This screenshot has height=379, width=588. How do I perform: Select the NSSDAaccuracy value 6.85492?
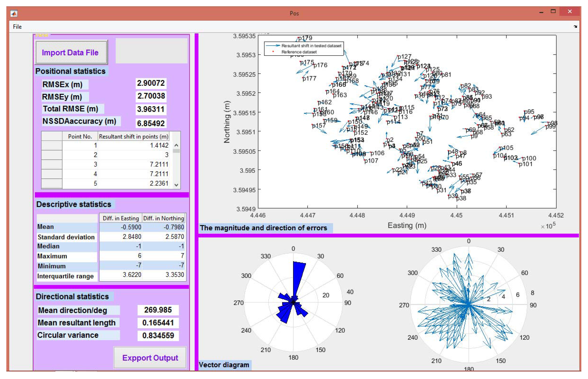tap(151, 123)
